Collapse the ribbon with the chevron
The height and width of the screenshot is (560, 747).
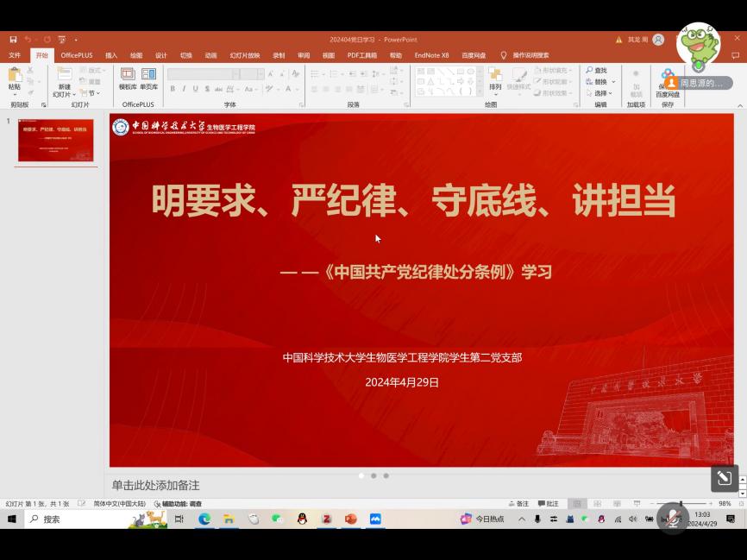click(x=740, y=105)
